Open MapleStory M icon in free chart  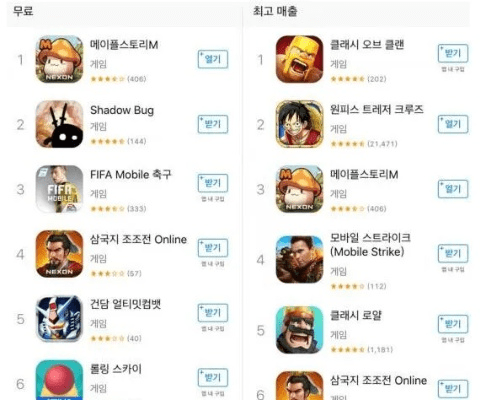59,59
